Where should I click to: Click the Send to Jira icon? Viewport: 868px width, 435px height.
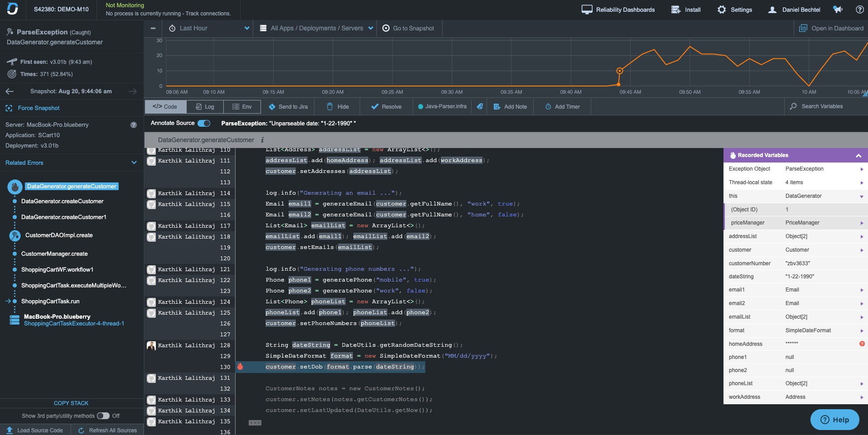click(272, 107)
